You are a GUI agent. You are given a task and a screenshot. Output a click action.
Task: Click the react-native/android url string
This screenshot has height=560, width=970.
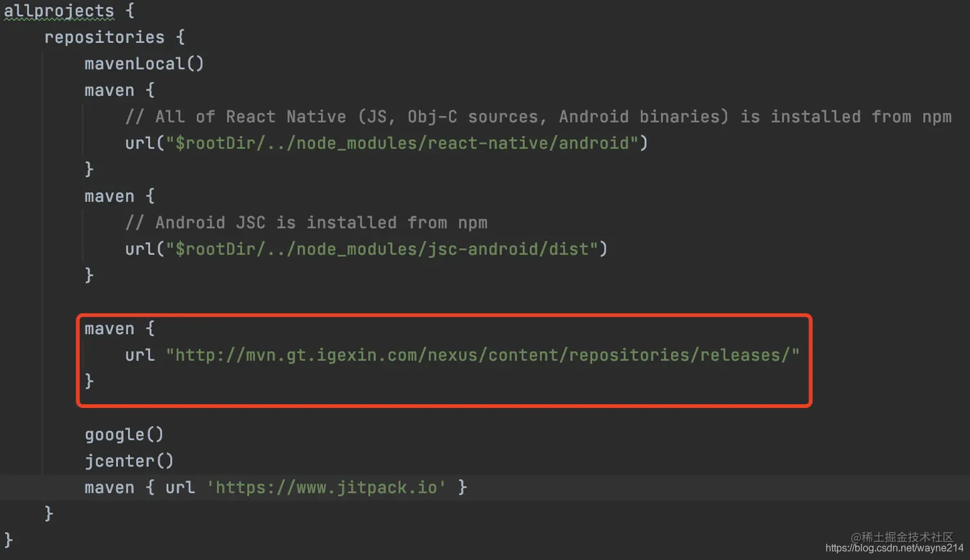402,143
